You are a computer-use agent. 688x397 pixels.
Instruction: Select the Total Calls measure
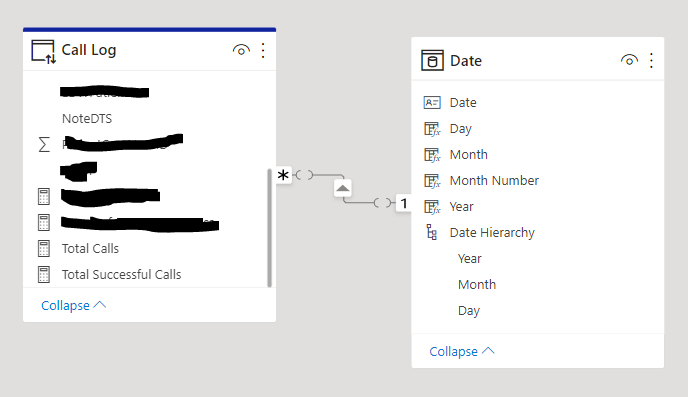[x=90, y=248]
